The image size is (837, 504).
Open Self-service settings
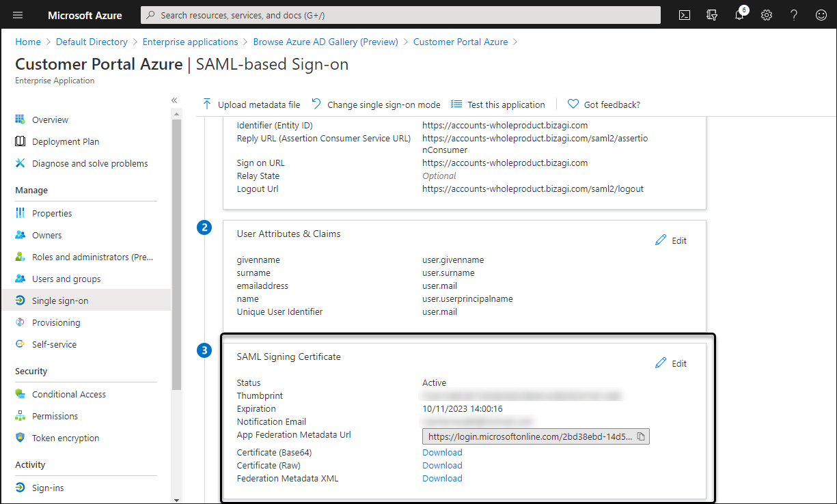tap(55, 344)
